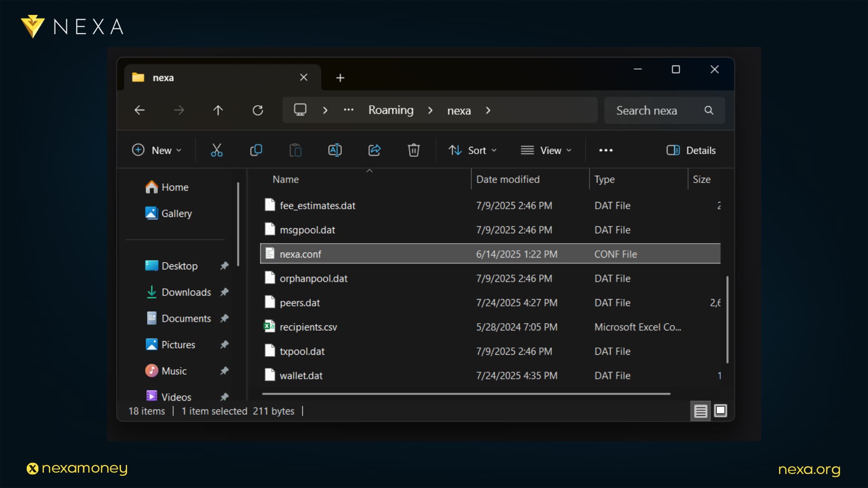This screenshot has width=868, height=488.
Task: Click the navigation pane scrollbar
Action: pos(238,224)
